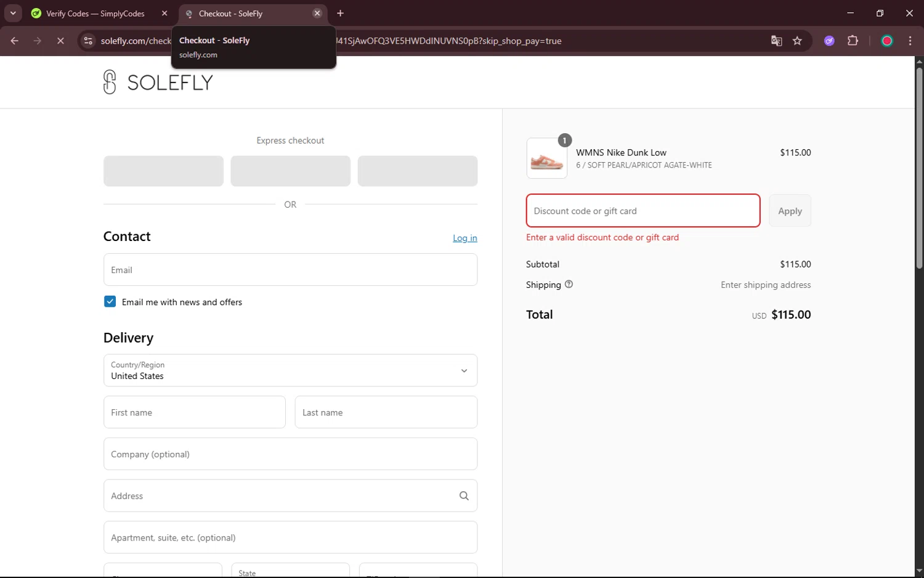
Task: View site information icon in address bar
Action: (x=88, y=41)
